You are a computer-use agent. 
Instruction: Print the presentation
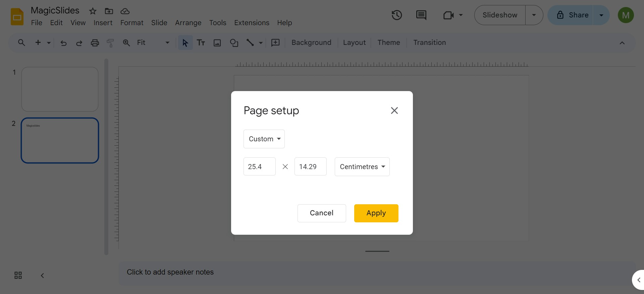95,43
